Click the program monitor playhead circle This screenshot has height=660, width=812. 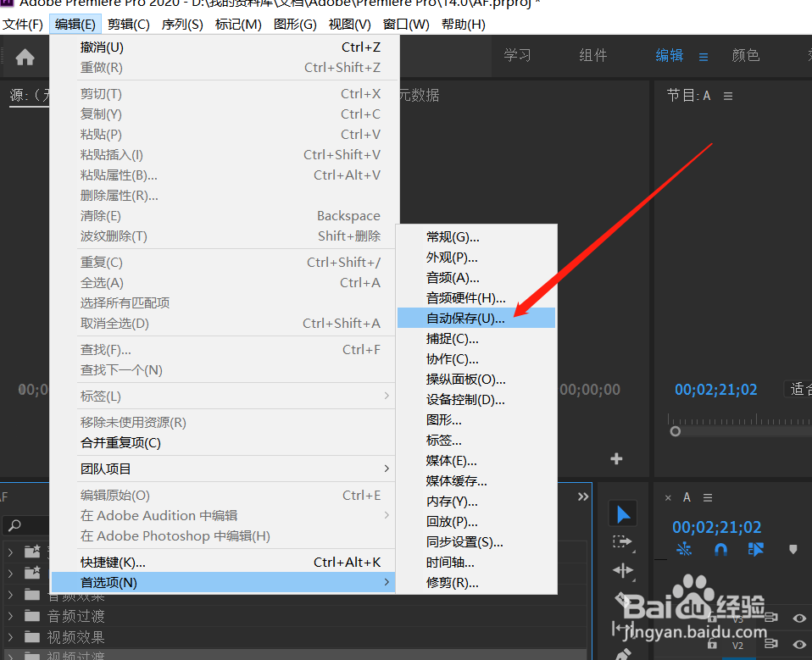(x=675, y=431)
